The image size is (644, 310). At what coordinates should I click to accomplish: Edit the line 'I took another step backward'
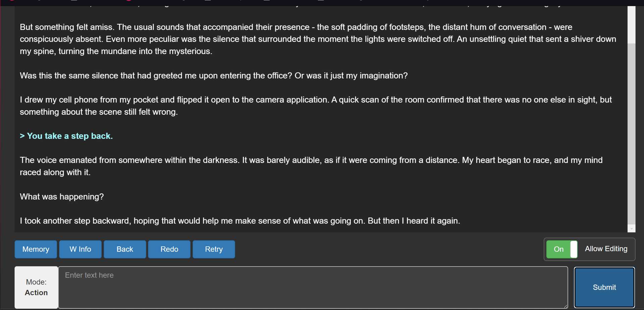click(240, 221)
